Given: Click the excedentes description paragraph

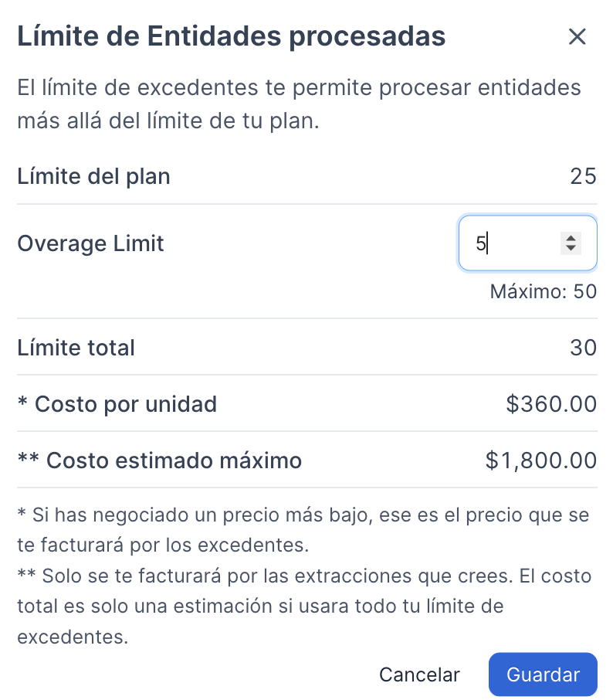Looking at the screenshot, I should pos(299,104).
